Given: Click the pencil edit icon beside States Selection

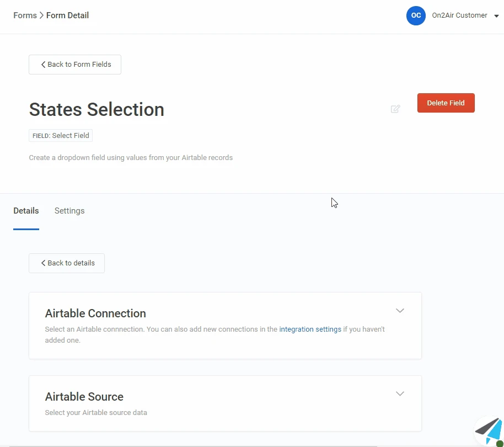Looking at the screenshot, I should pos(395,109).
